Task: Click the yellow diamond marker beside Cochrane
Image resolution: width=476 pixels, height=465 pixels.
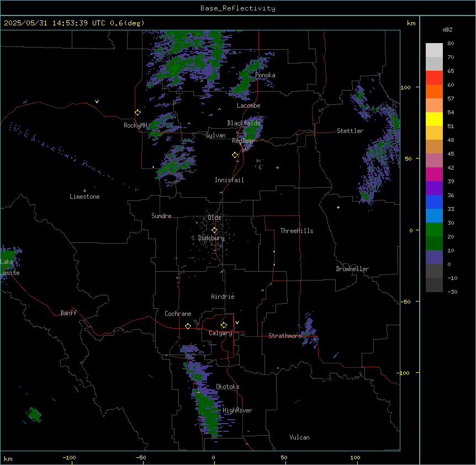Action: (x=188, y=326)
